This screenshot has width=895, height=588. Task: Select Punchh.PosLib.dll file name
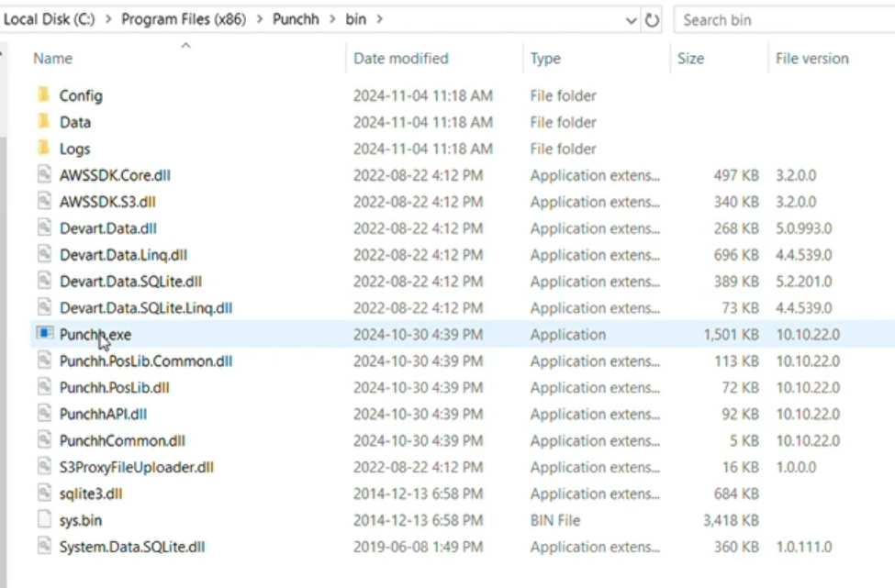point(114,388)
